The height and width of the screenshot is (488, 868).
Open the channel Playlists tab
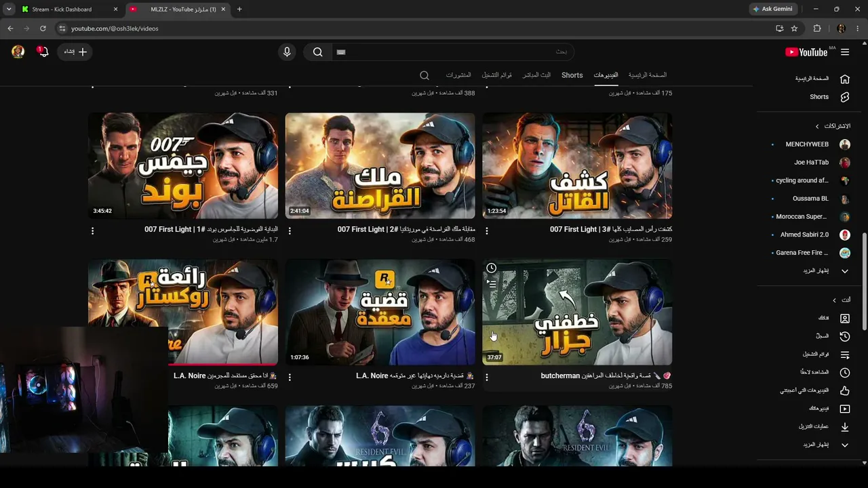point(496,75)
